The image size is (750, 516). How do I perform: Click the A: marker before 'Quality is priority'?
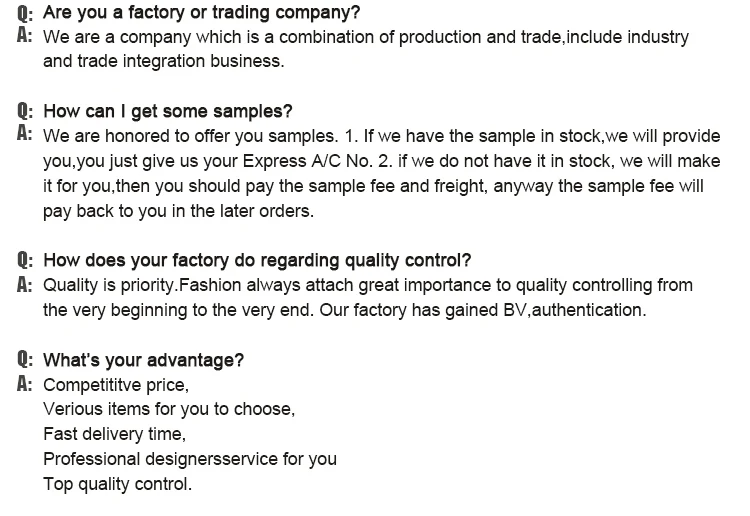point(26,284)
